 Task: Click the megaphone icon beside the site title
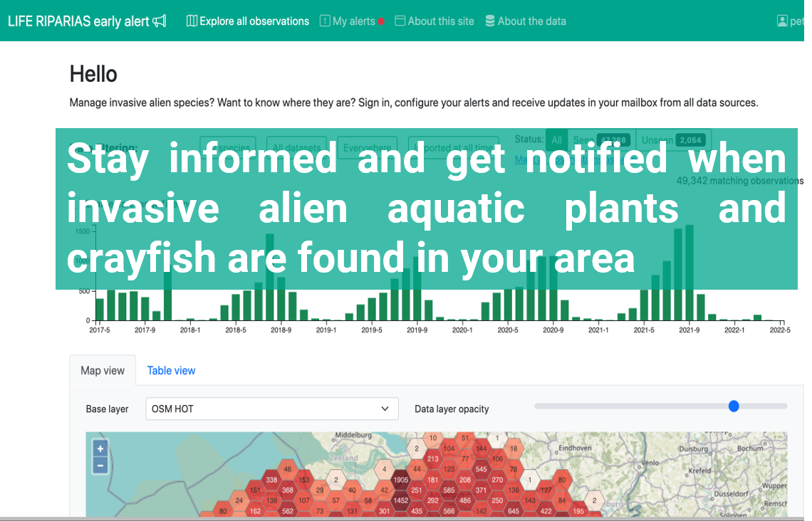[160, 21]
